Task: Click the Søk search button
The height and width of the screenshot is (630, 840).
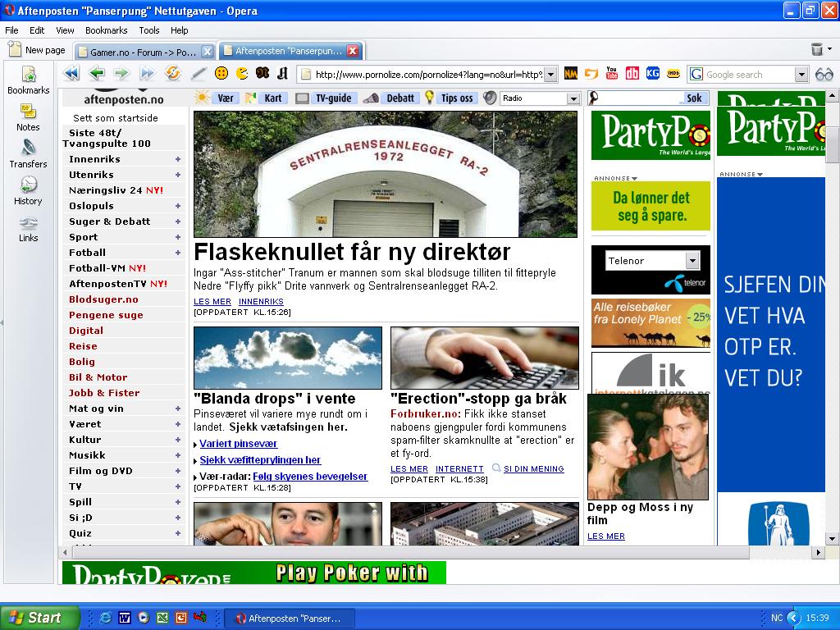Action: (x=694, y=98)
